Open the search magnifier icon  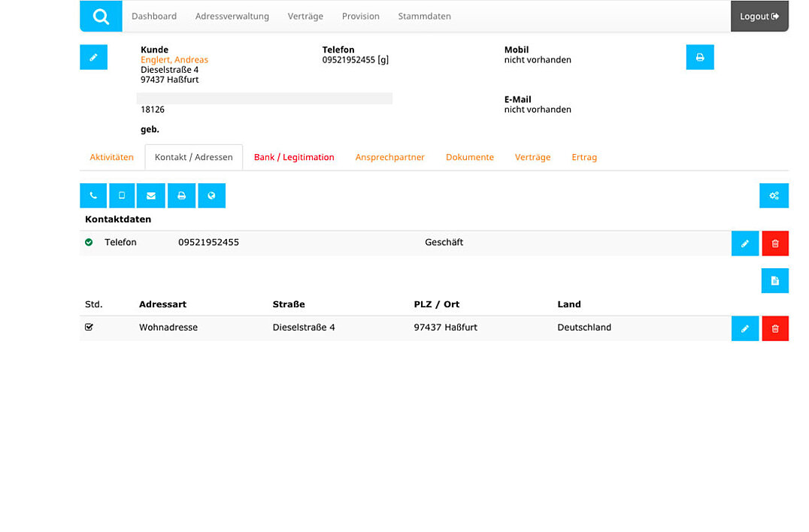click(x=101, y=16)
